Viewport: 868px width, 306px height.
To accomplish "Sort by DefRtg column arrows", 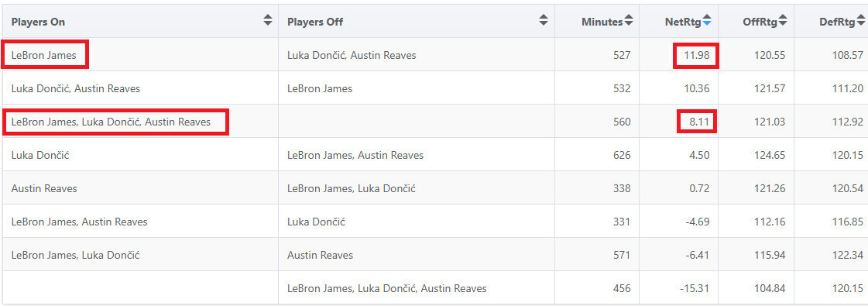I will pos(859,22).
